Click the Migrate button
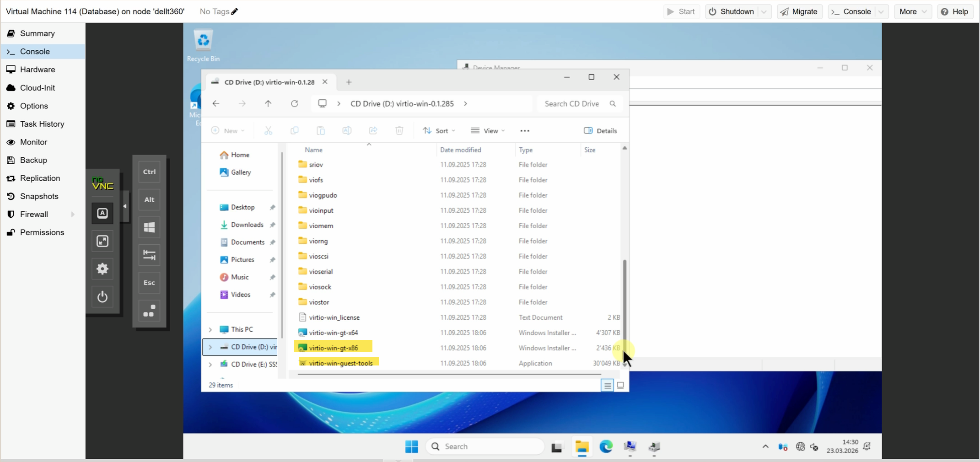 pos(799,11)
